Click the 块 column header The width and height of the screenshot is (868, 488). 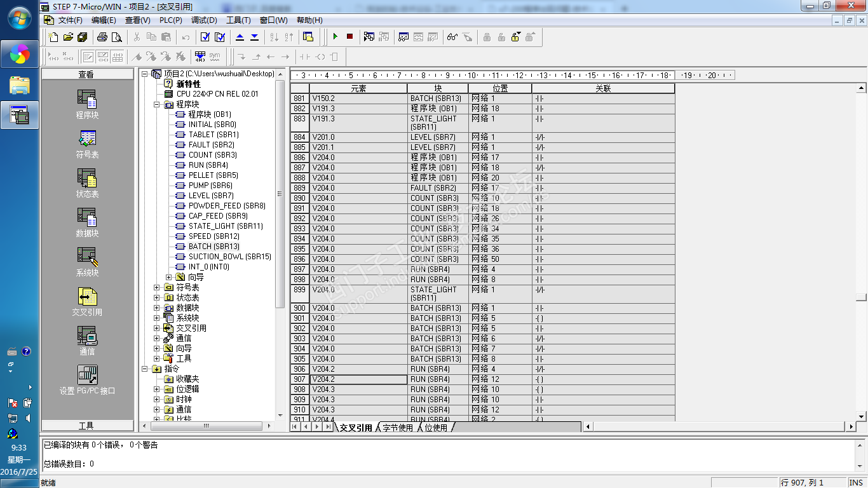click(x=438, y=89)
